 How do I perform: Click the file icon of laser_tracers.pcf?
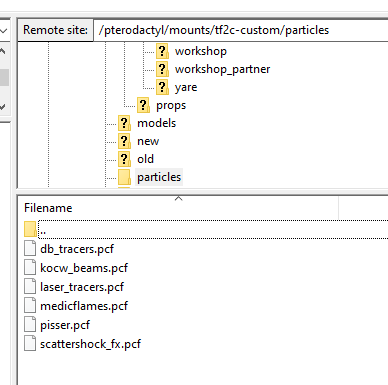[30, 287]
